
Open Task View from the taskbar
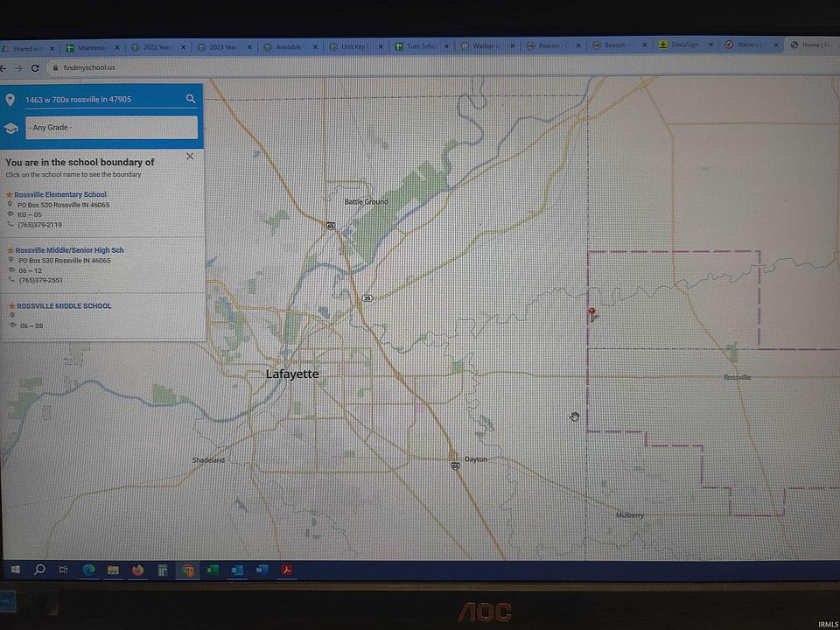(x=63, y=570)
